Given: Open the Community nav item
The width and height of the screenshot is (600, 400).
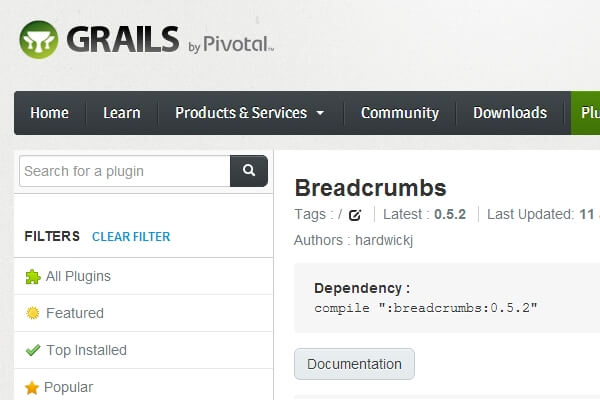Looking at the screenshot, I should [x=399, y=113].
